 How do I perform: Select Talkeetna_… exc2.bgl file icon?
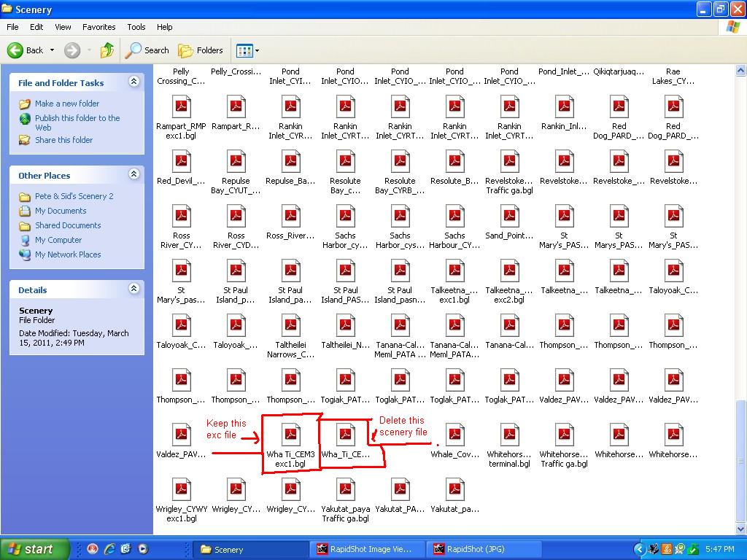click(510, 271)
